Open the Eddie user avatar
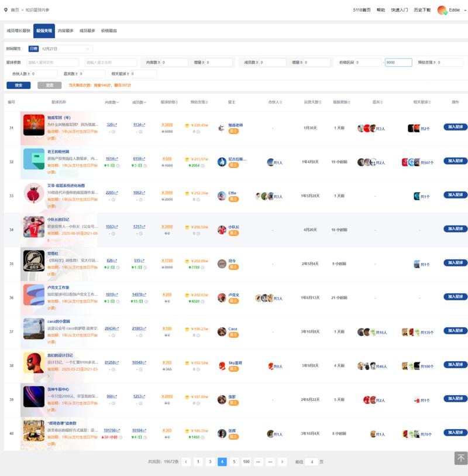 [x=442, y=10]
